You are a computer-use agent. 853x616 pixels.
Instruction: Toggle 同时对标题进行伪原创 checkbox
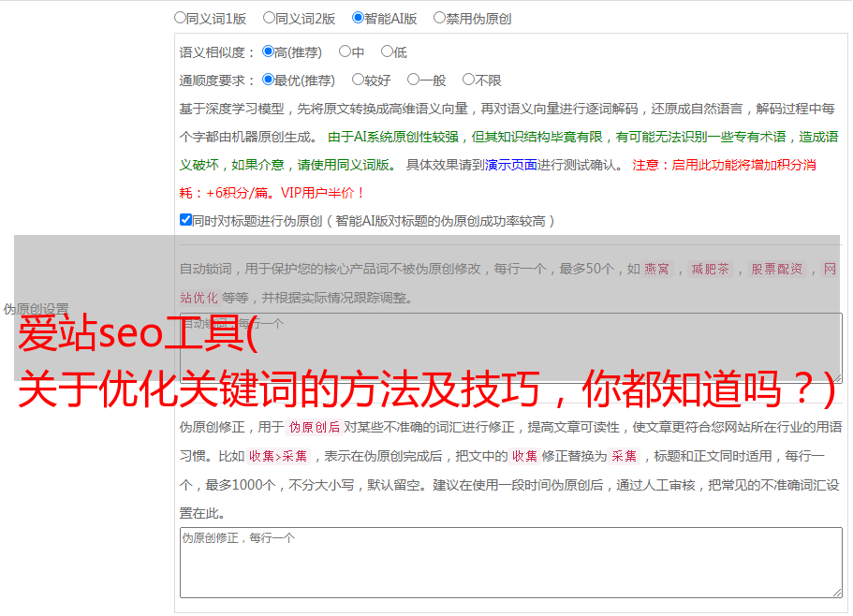click(x=185, y=220)
